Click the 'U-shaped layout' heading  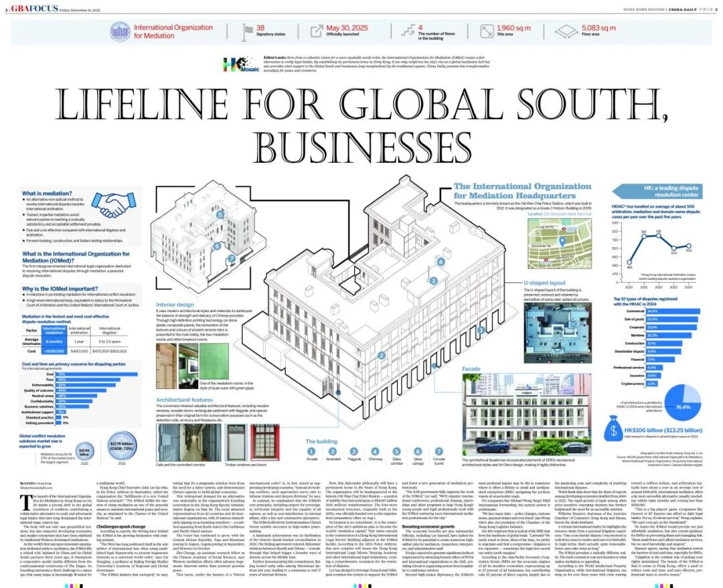(x=544, y=283)
